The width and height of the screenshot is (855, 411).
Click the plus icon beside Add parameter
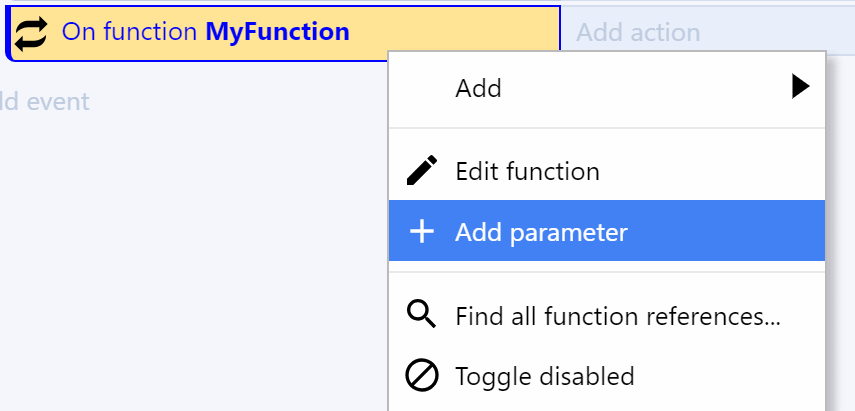coord(422,232)
